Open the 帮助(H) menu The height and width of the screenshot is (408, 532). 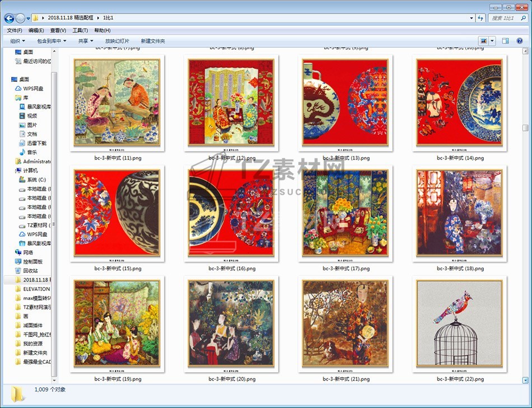pyautogui.click(x=102, y=31)
